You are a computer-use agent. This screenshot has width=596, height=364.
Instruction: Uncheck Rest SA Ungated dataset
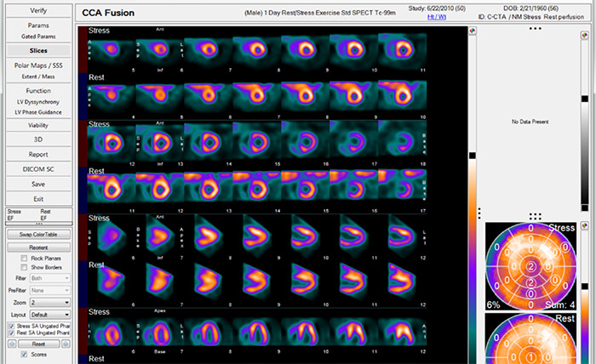tap(11, 333)
